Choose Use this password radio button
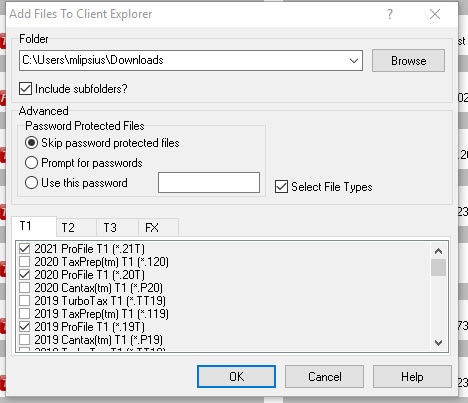Viewport: 468px width, 403px height. point(31,183)
